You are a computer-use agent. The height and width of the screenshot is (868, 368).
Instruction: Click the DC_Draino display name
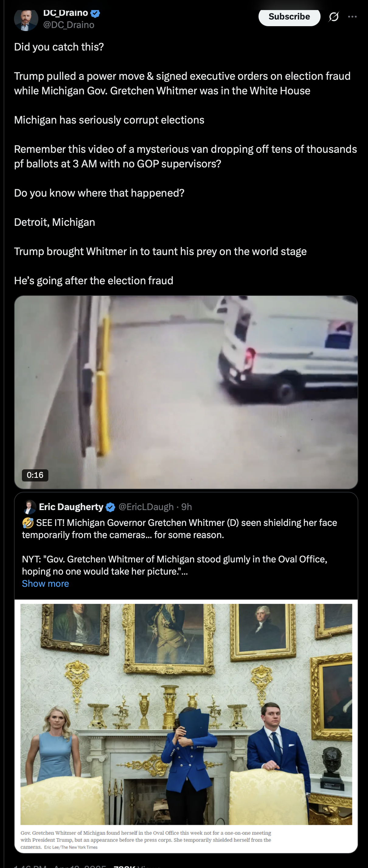click(x=66, y=13)
